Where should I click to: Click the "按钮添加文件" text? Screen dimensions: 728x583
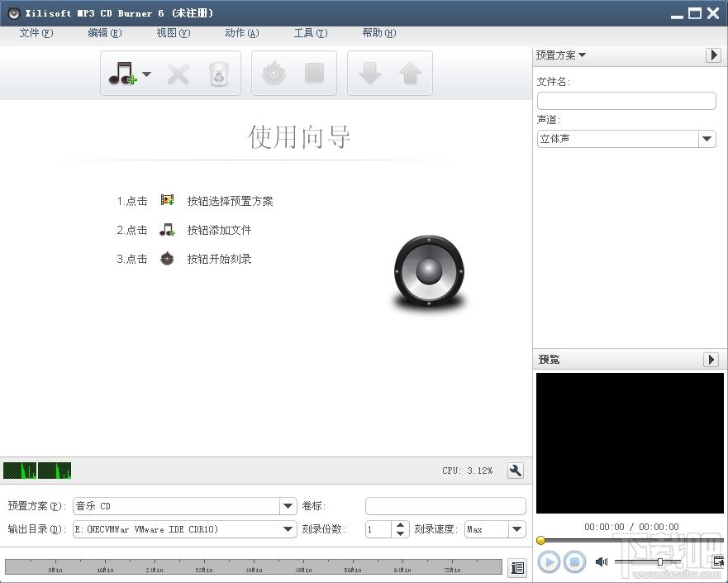[x=219, y=230]
